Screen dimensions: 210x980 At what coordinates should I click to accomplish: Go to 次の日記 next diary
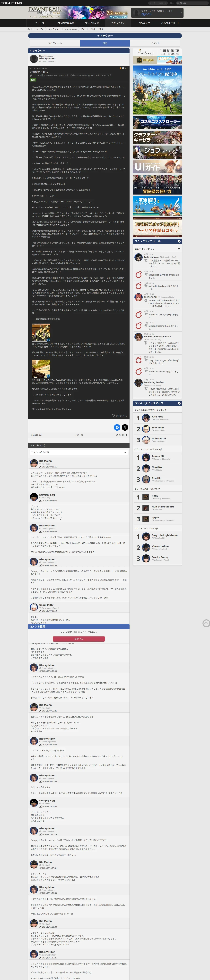[122, 435]
